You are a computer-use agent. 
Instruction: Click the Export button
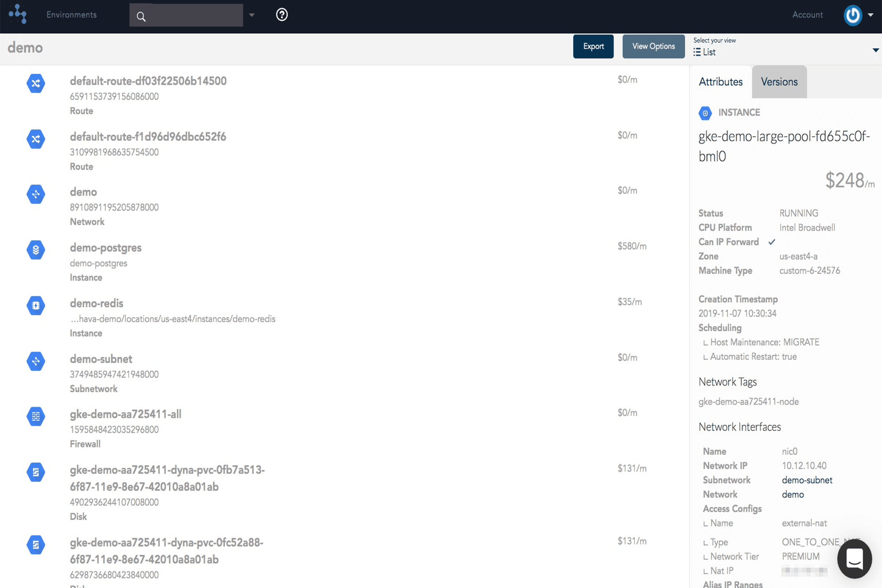593,46
